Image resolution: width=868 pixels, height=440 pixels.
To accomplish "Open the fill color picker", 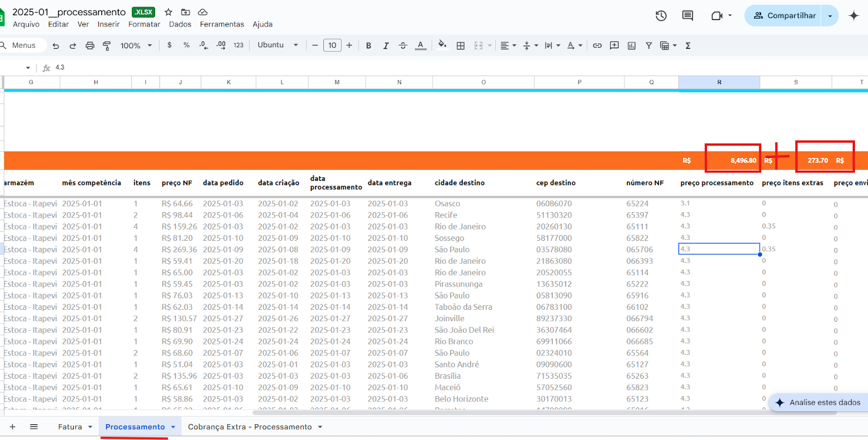I will click(442, 46).
